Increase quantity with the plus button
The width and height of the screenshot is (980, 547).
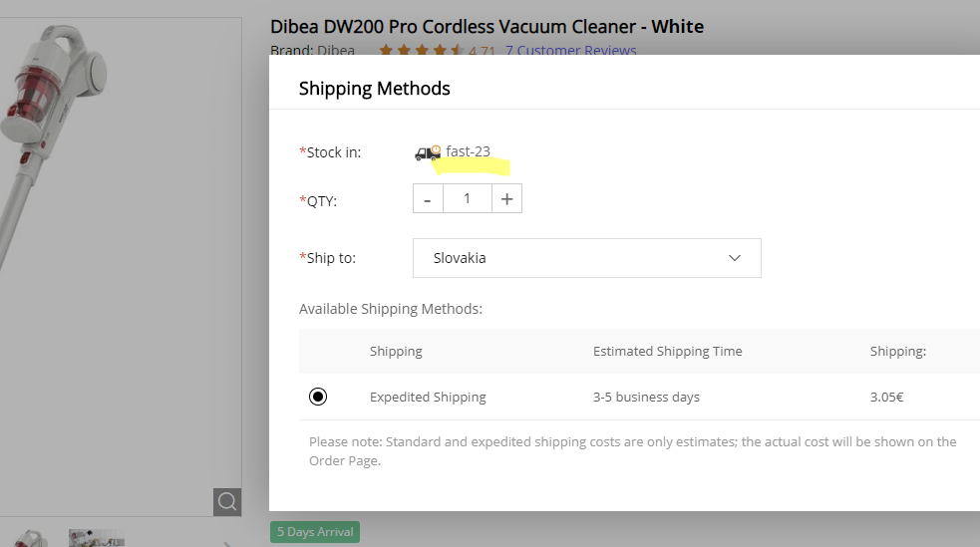506,199
